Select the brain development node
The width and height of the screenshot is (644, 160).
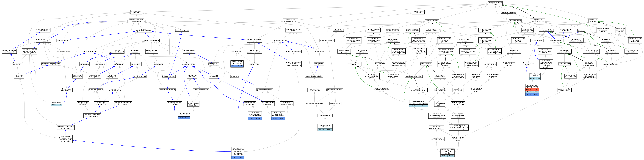[169, 76]
